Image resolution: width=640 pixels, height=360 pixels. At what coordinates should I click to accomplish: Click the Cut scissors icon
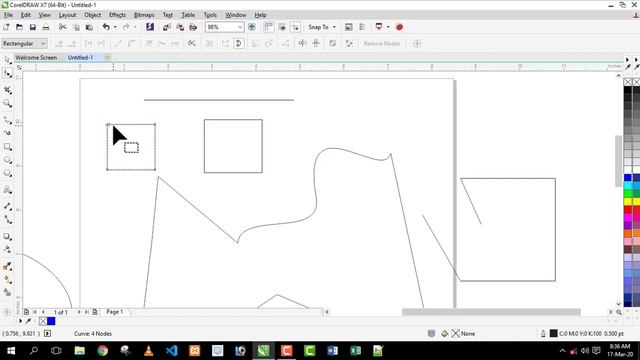click(62, 27)
